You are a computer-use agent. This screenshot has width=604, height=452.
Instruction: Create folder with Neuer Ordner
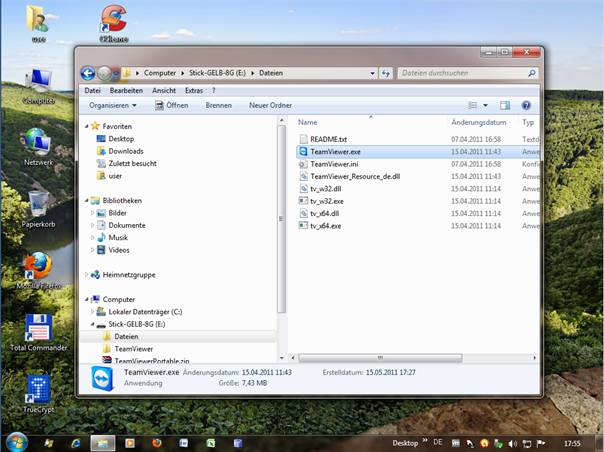tap(270, 105)
